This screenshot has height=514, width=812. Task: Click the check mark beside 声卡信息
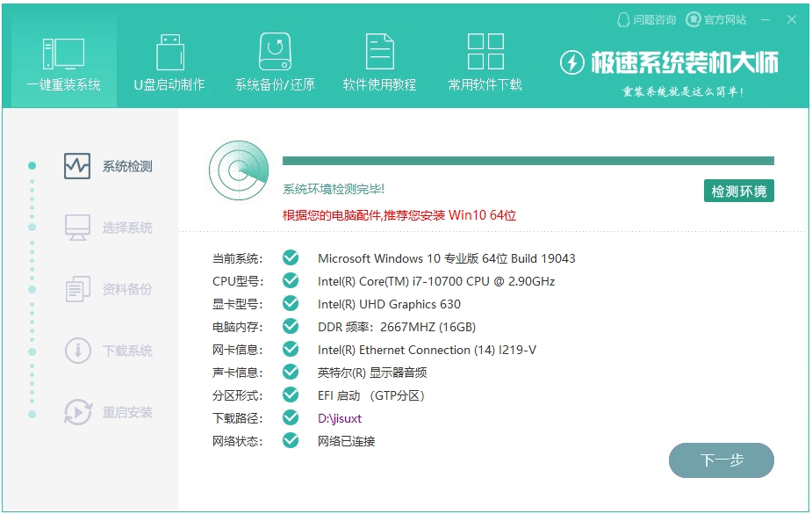[x=291, y=372]
